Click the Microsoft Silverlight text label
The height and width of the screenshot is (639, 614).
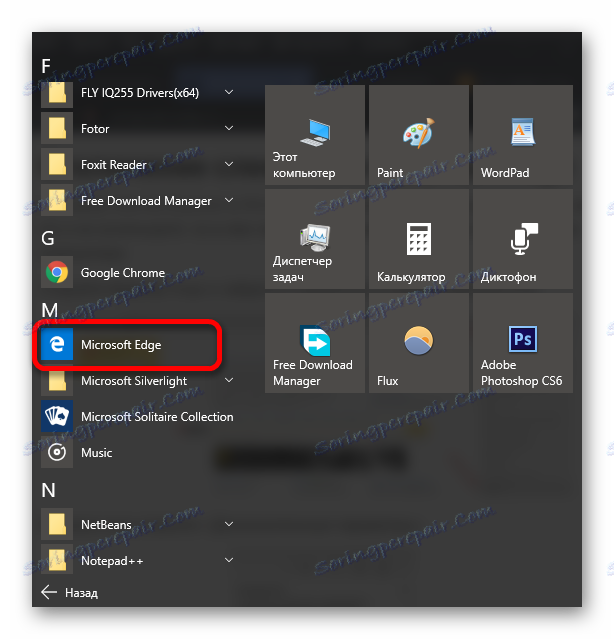pos(134,381)
